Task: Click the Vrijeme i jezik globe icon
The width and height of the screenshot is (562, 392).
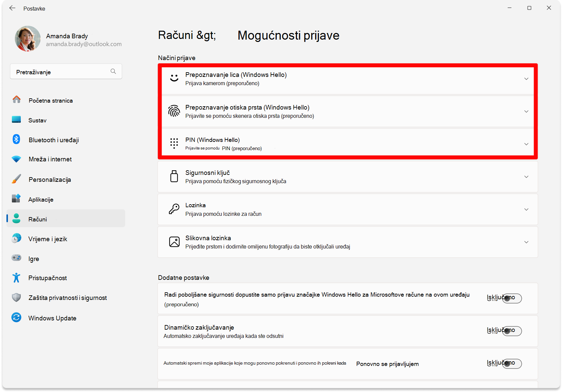Action: pos(16,238)
